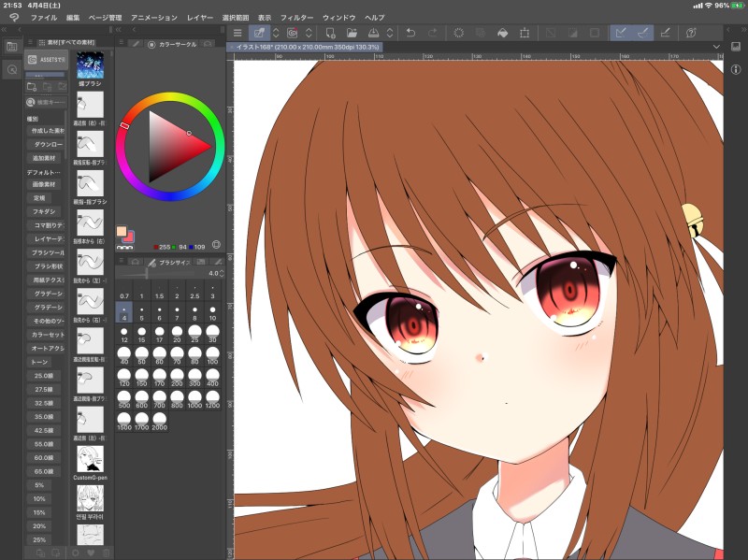Toggle the Snap to grid button
Image resolution: width=748 pixels, height=560 pixels.
[665, 33]
